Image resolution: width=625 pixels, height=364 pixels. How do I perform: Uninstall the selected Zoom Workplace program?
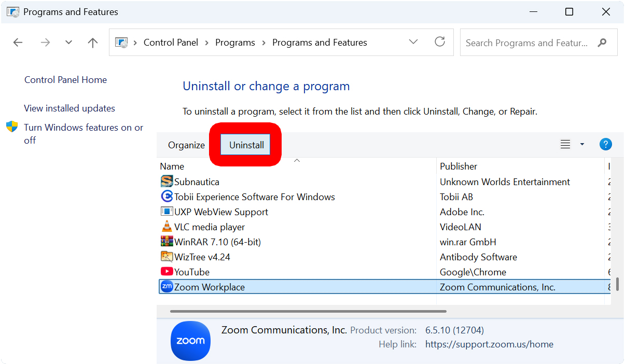point(246,145)
